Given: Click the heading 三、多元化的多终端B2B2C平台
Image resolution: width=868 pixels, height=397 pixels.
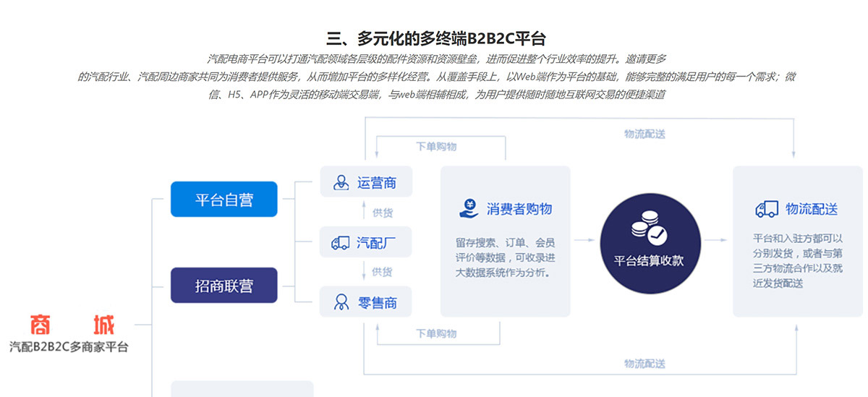Looking at the screenshot, I should coord(435,38).
